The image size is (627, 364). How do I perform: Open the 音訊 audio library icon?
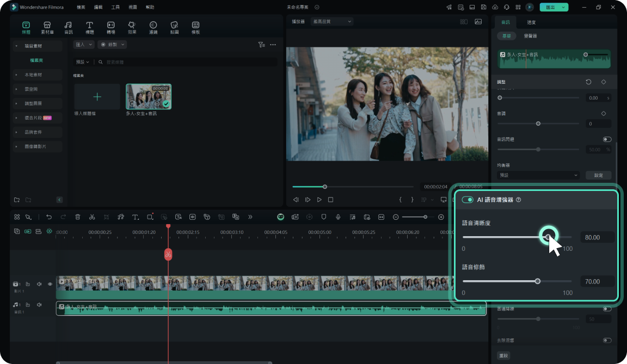click(69, 28)
